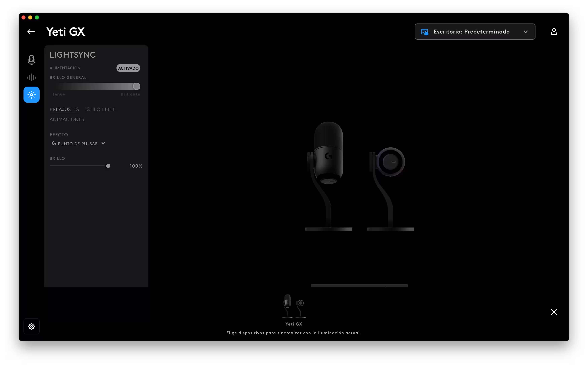Click the Yeti GX title heading
This screenshot has width=588, height=366.
(66, 32)
